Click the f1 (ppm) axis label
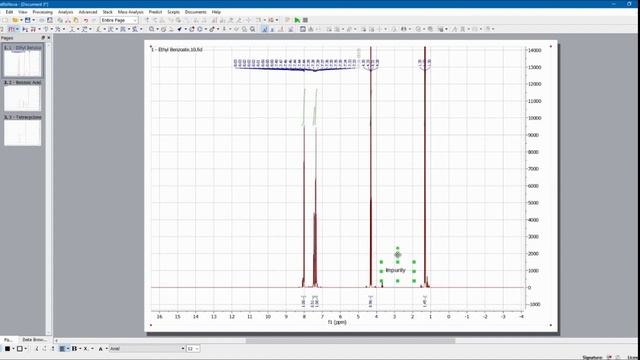The height and width of the screenshot is (360, 640). 337,322
